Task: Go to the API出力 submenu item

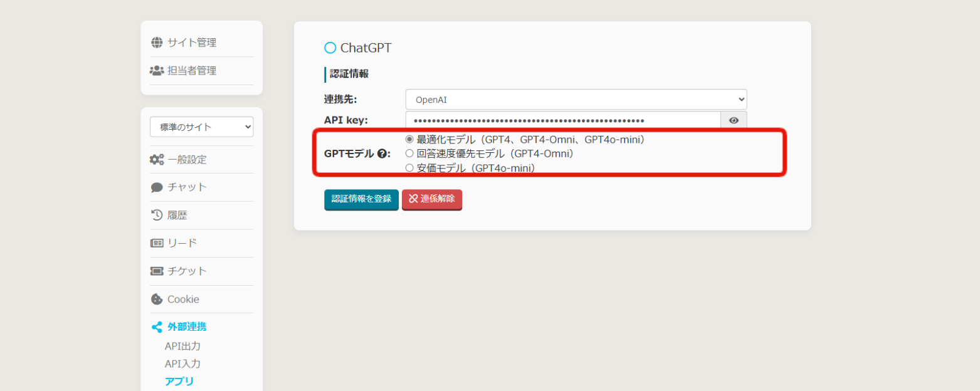Action: click(182, 346)
